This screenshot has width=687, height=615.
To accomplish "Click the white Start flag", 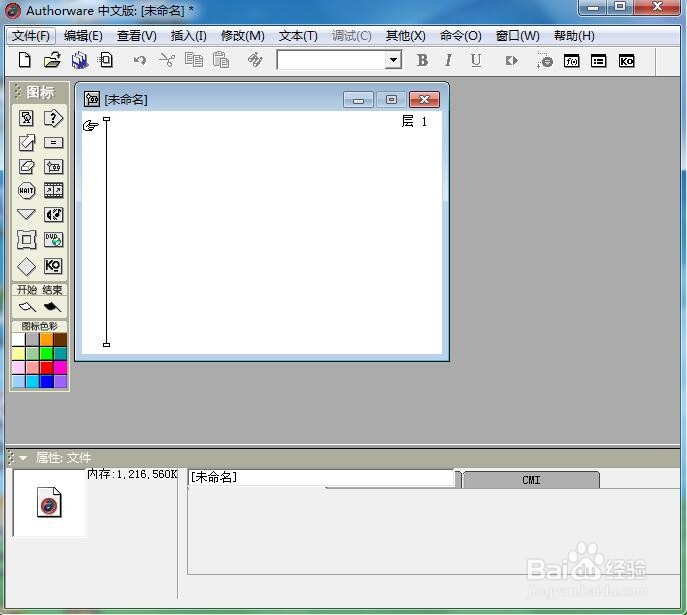I will click(27, 307).
